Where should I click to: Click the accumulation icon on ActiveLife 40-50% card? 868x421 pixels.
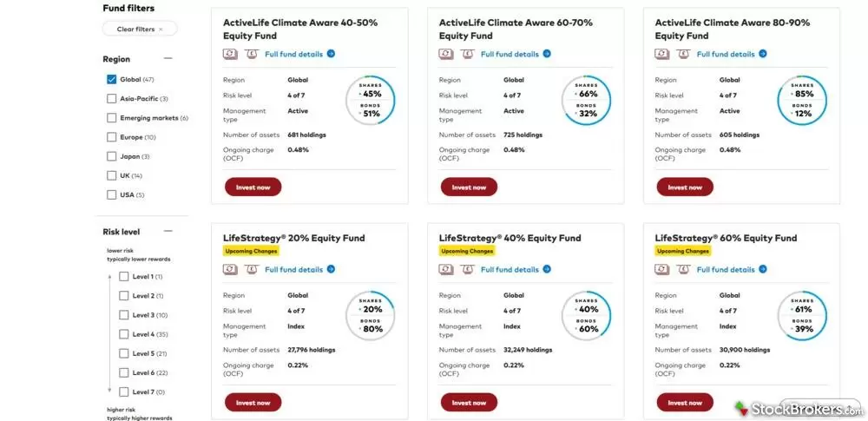229,54
